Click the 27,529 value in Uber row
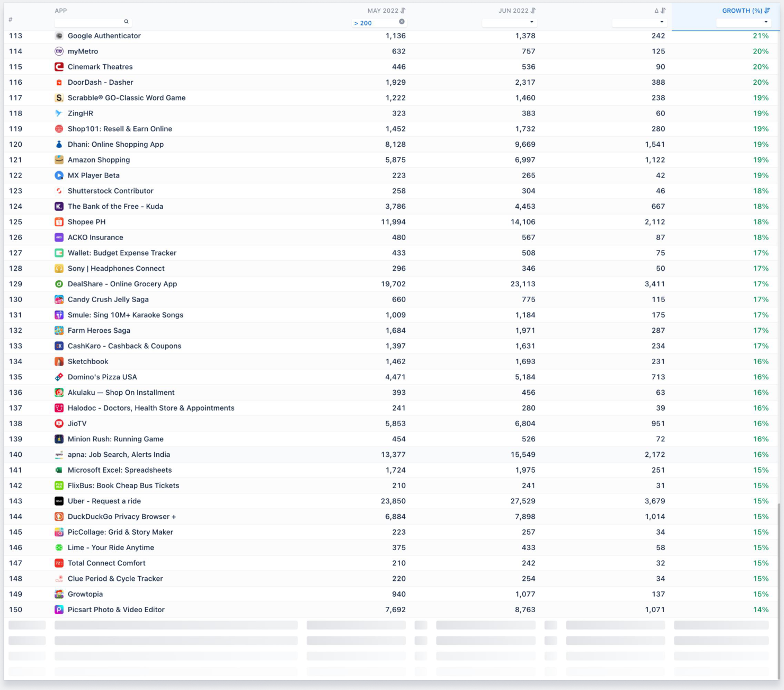This screenshot has width=784, height=690. (x=523, y=501)
